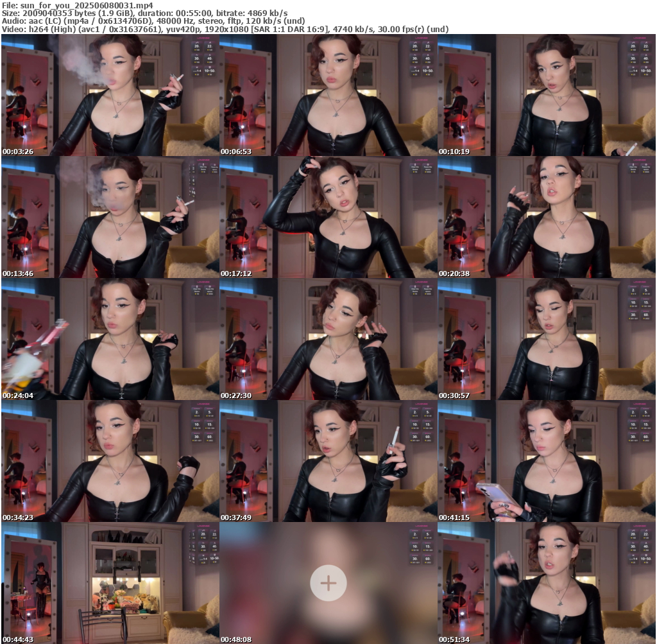Select the frame stamped 00:06:53

pos(328,95)
